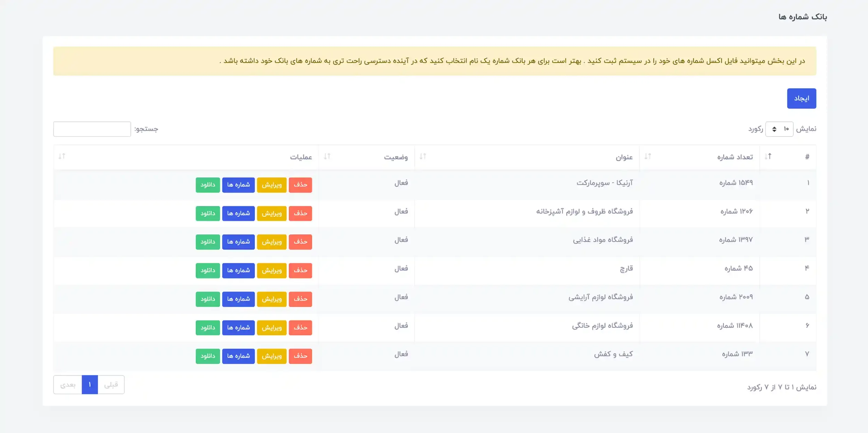
Task: Delete the فروشگاه لوازم آرایشی row
Action: (300, 299)
